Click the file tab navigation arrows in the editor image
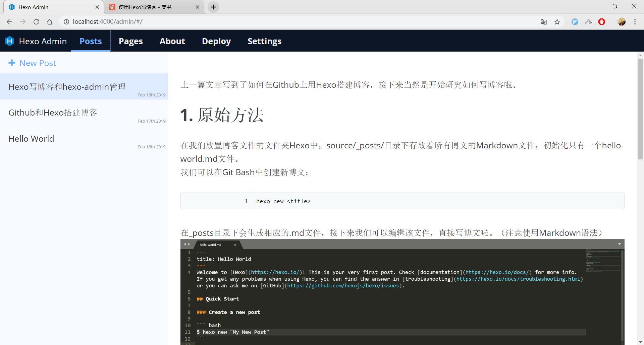The image size is (644, 345). pos(187,244)
